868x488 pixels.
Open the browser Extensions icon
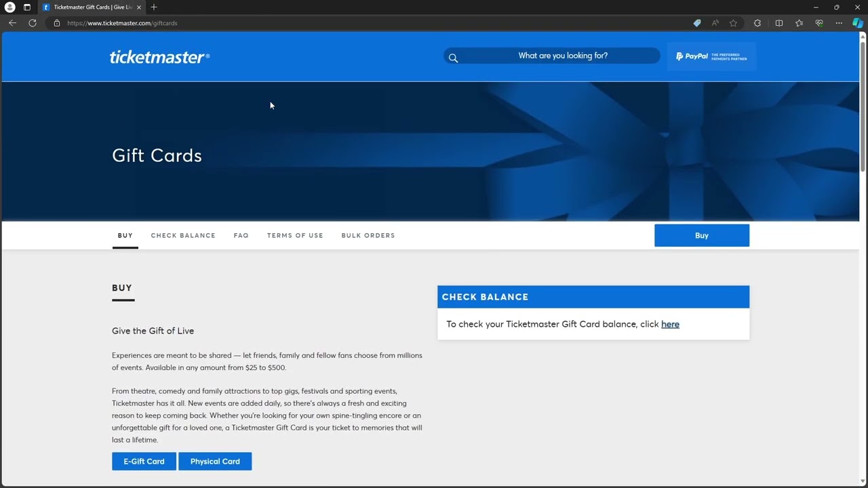(x=757, y=23)
